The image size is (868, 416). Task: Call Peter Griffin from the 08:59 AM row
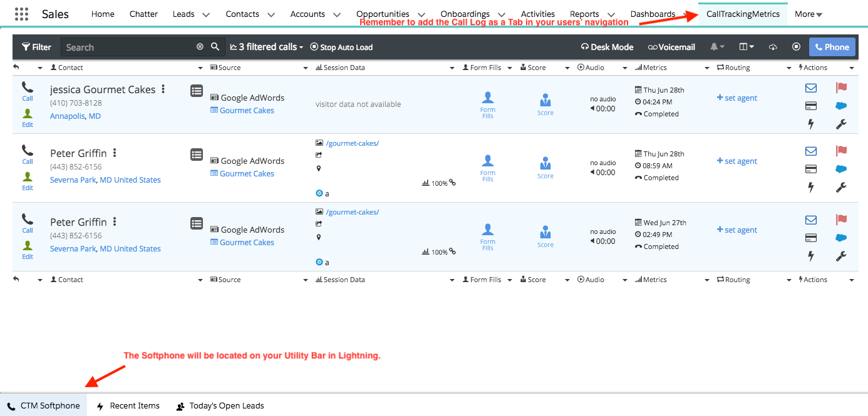coord(28,150)
